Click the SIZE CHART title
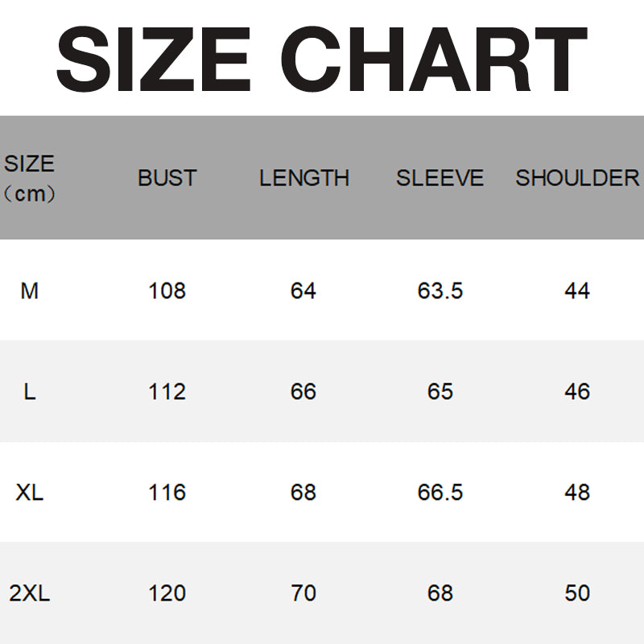 click(322, 60)
